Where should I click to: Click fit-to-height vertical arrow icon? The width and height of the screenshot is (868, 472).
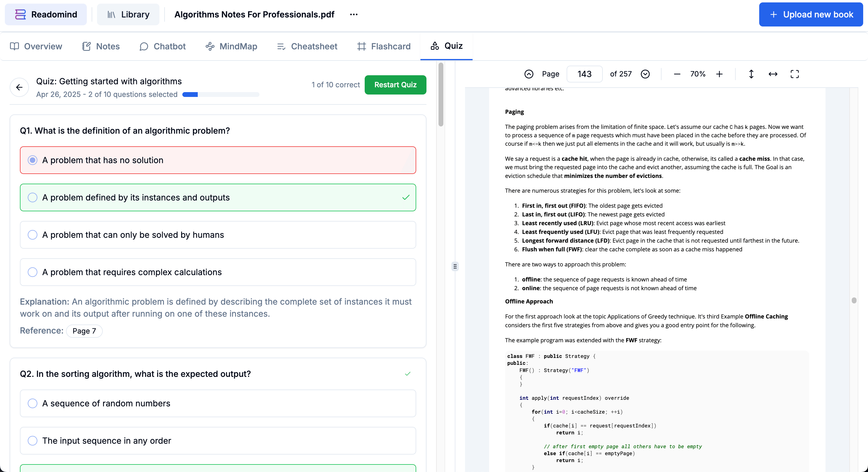751,74
